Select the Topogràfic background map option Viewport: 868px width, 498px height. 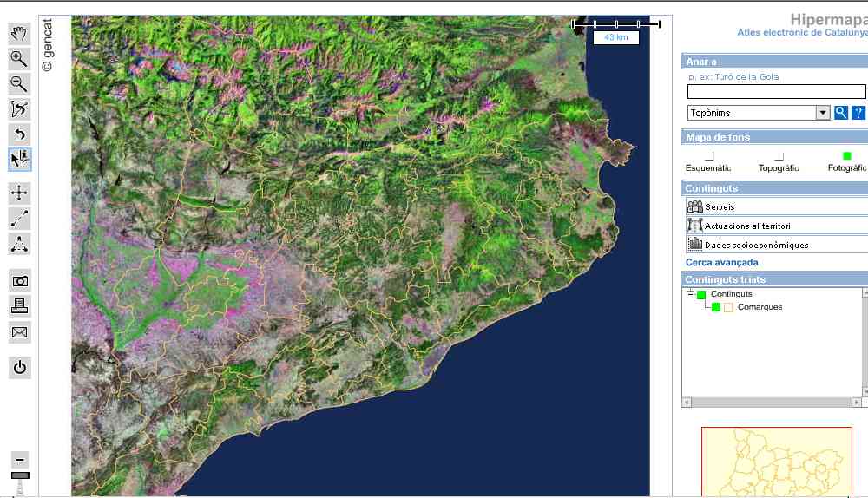tap(779, 156)
